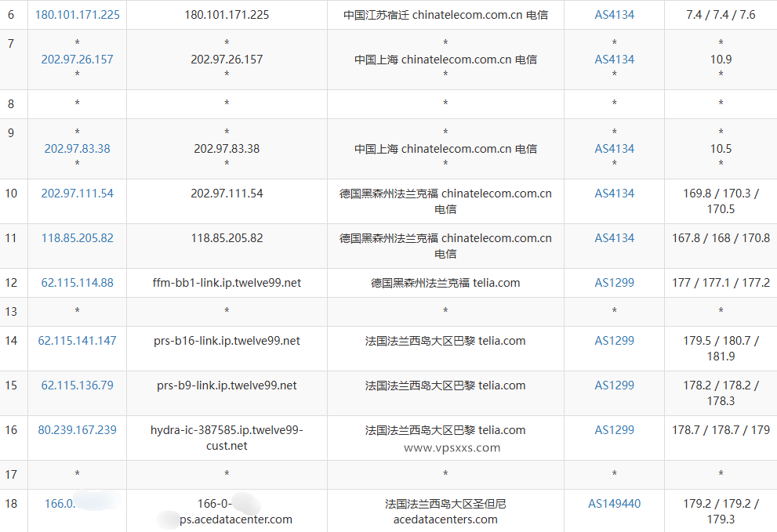Open AS4134 link in hop 9 row

click(615, 149)
